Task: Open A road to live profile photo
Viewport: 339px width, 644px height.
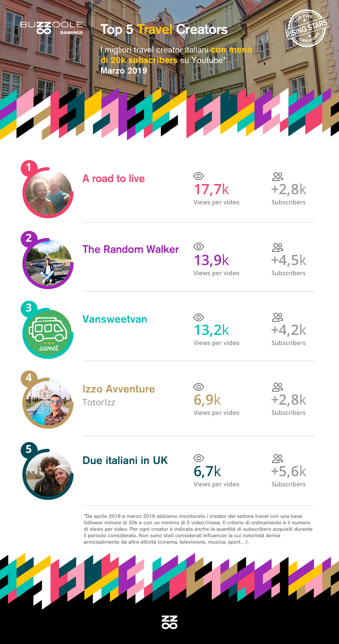Action: 48,193
